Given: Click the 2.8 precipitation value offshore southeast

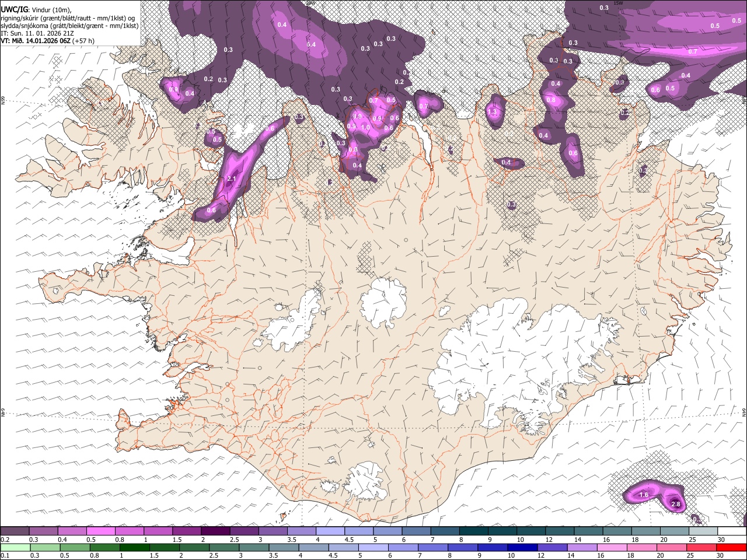Looking at the screenshot, I should pyautogui.click(x=676, y=505).
